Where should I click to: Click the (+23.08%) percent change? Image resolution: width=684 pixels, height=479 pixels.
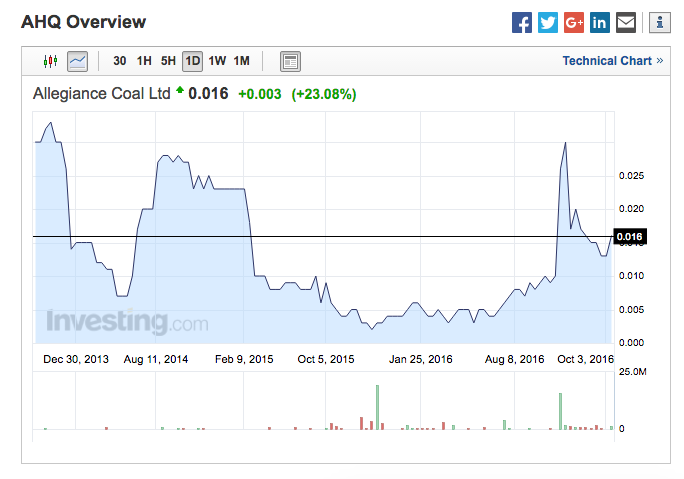[324, 94]
